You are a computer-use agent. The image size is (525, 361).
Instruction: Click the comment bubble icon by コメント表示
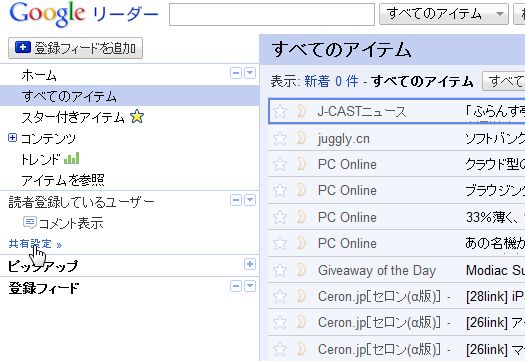[x=30, y=222]
